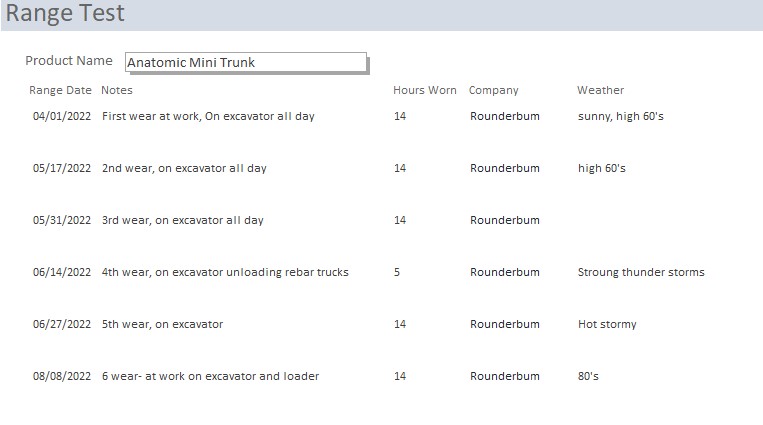Select the 'Hot stormy' weather entry
The height and width of the screenshot is (425, 763).
click(x=607, y=324)
